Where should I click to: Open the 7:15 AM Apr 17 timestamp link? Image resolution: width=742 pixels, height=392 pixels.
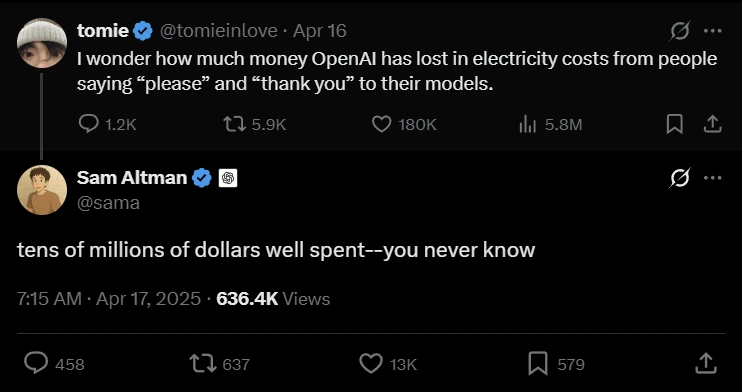click(x=109, y=299)
